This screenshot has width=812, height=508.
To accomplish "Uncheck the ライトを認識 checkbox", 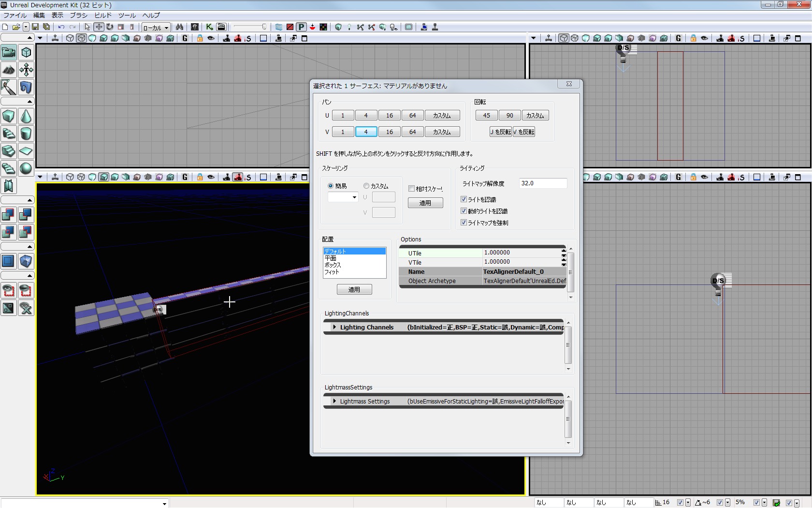I will pos(464,199).
